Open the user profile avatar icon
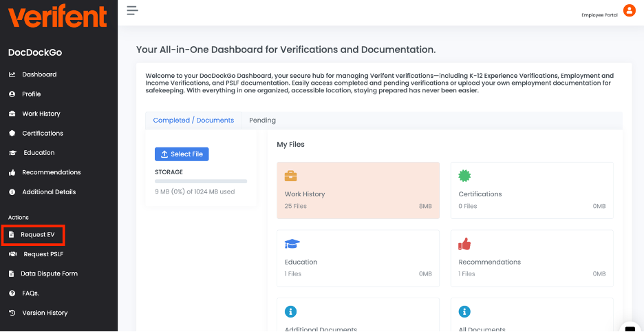 pos(629,10)
